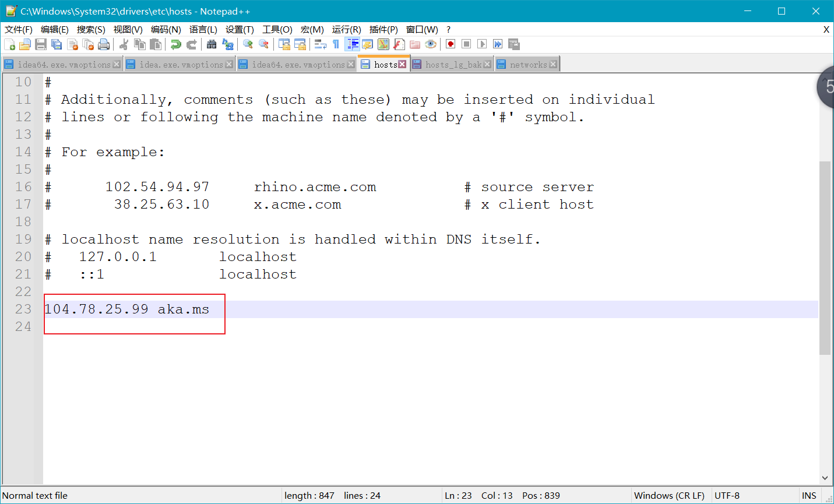Toggle the indent guide button
This screenshot has width=834, height=504.
point(352,44)
